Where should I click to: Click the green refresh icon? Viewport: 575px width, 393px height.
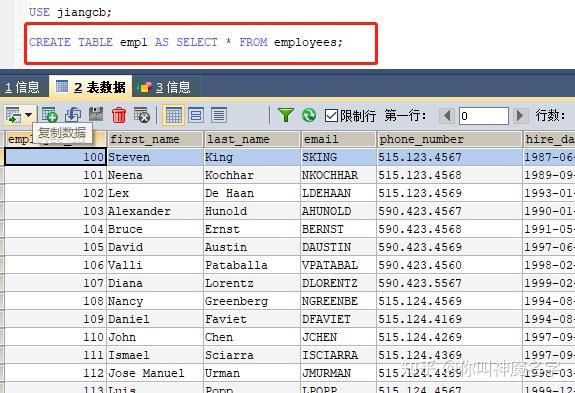[309, 115]
